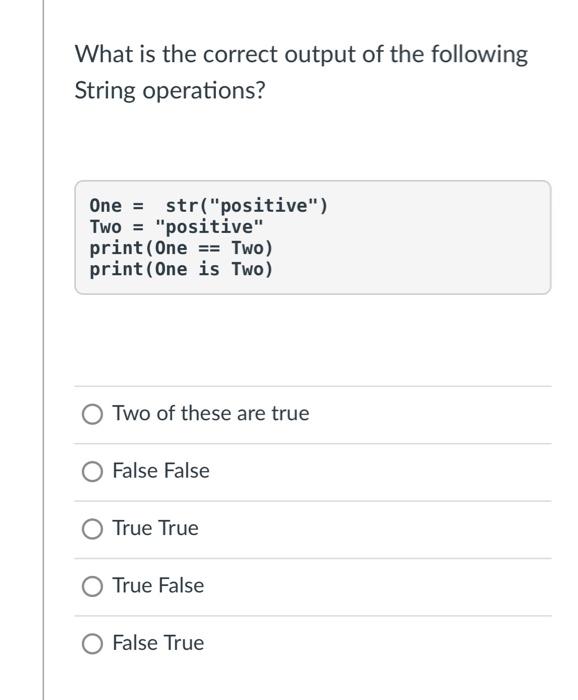Click the word "str" in the code
The height and width of the screenshot is (700, 578).
click(x=182, y=206)
